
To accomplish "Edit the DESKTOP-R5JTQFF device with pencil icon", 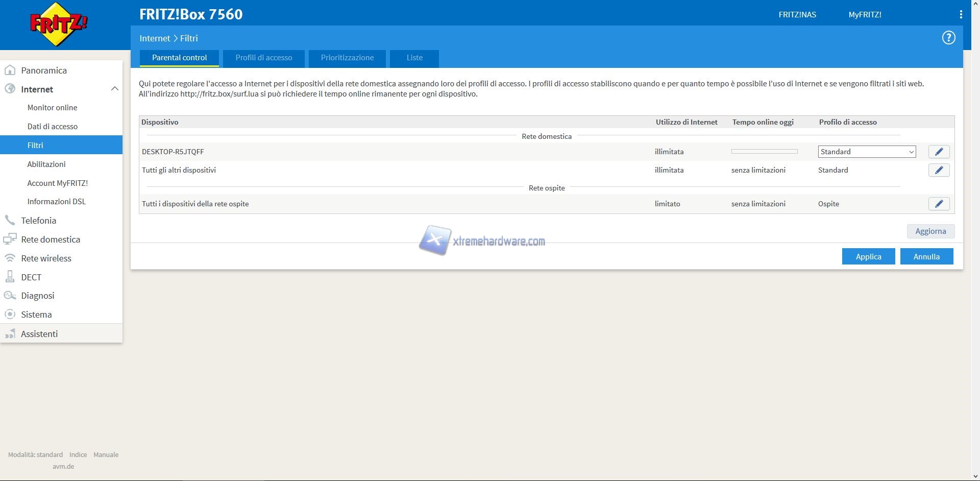I will 939,152.
